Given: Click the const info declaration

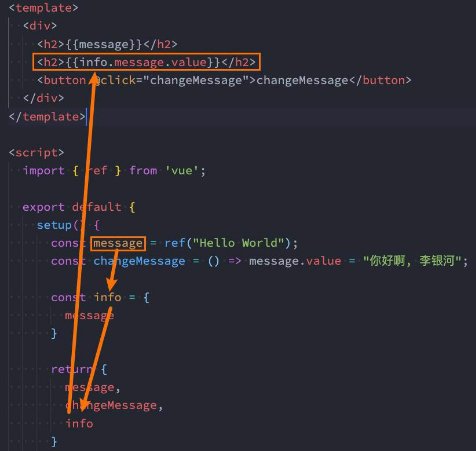Looking at the screenshot, I should (x=100, y=297).
